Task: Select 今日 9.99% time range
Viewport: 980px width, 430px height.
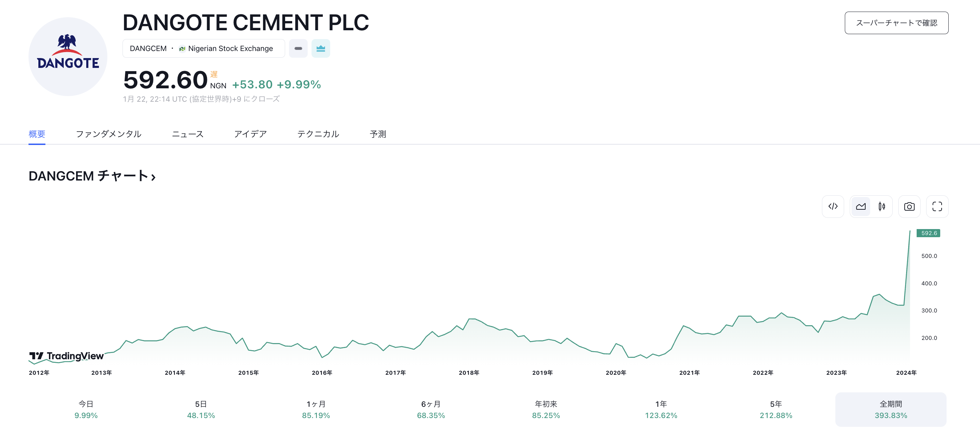Action: (x=86, y=410)
